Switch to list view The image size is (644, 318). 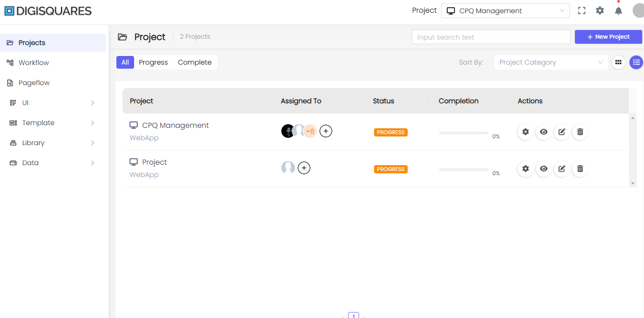point(636,62)
